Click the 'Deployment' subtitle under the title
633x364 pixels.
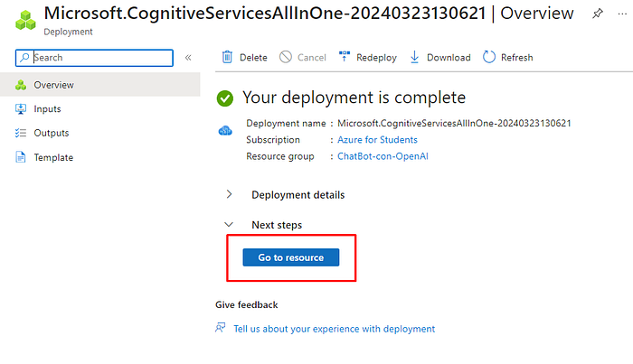[68, 32]
